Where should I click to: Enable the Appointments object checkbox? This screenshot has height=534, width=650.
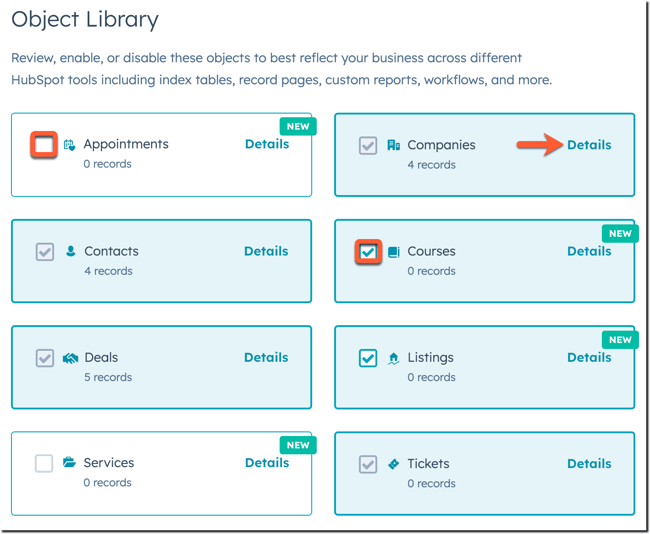[x=44, y=145]
